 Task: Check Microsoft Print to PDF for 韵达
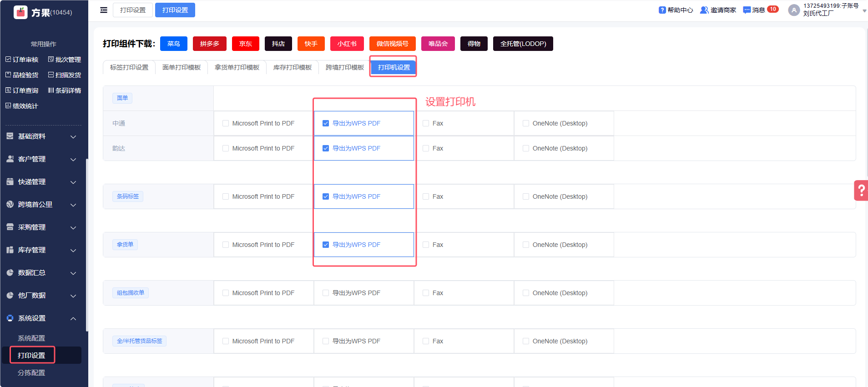[226, 148]
